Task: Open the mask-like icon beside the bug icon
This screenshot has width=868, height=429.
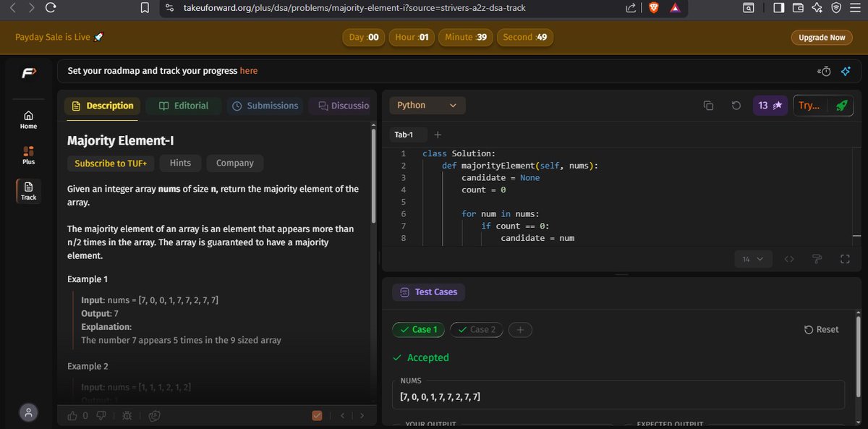Action: (x=154, y=415)
